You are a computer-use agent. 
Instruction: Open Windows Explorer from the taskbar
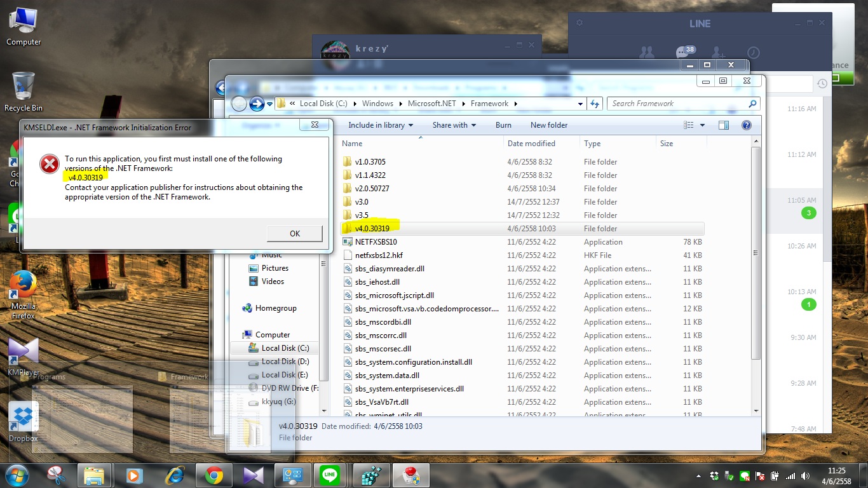95,475
